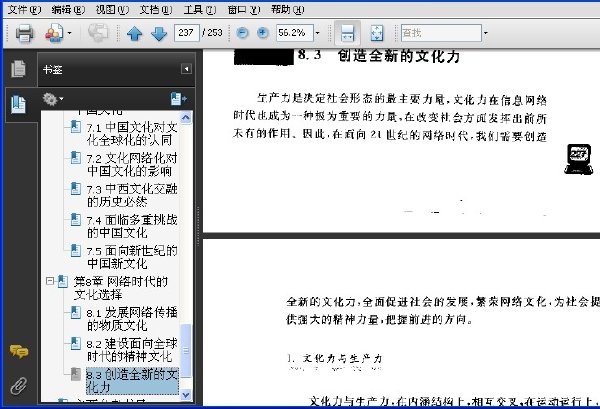Open the 视图 menu
The height and width of the screenshot is (409, 600).
coord(112,10)
